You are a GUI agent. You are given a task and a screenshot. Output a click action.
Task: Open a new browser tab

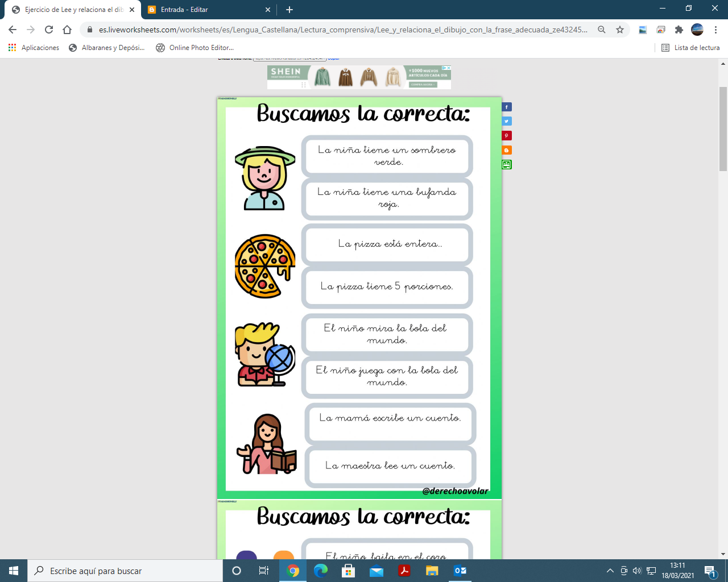tap(289, 10)
